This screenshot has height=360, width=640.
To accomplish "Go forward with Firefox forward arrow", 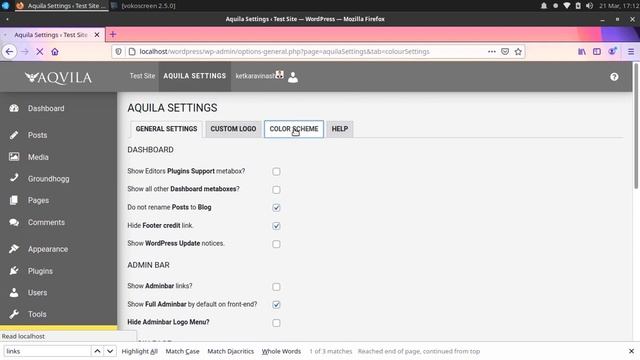I will tap(24, 52).
